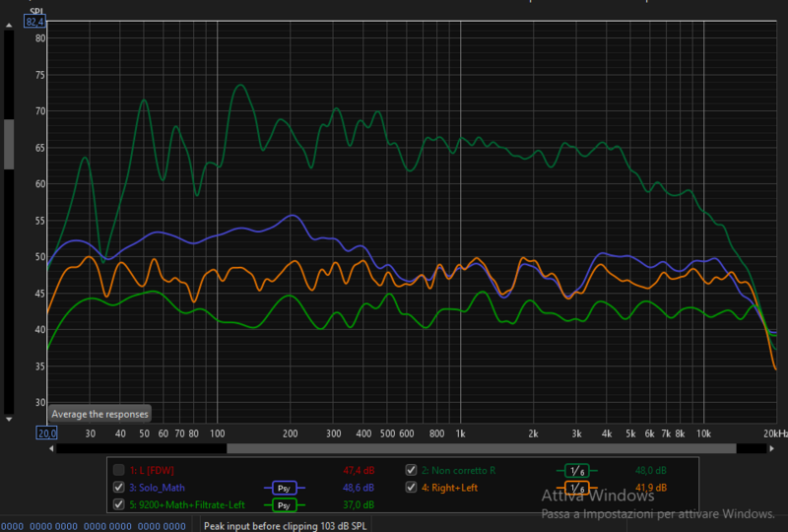Viewport: 788px width, 532px height.
Task: Toggle the 2: Non corretto R checkbox
Action: pos(412,470)
